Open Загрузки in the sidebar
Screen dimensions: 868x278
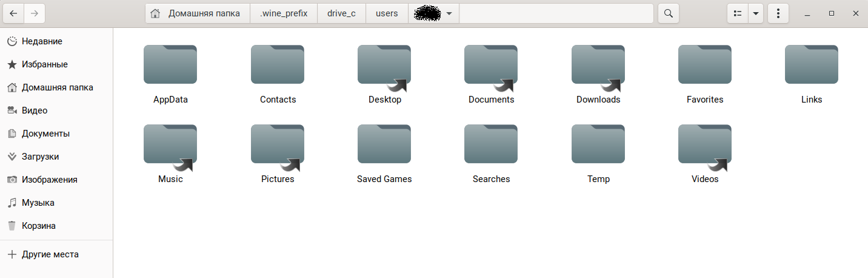(x=40, y=157)
